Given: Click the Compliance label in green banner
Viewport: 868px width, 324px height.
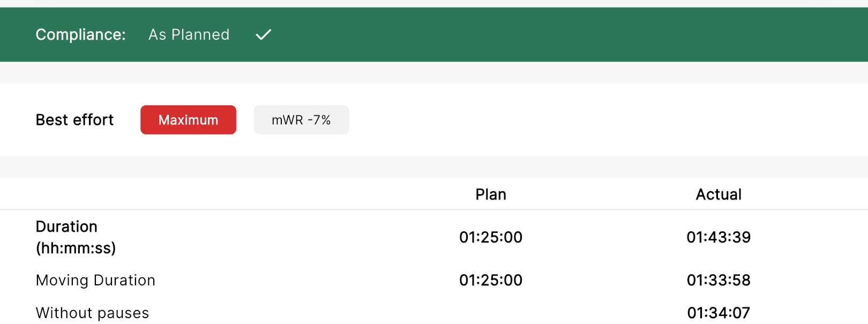Looking at the screenshot, I should pos(80,35).
